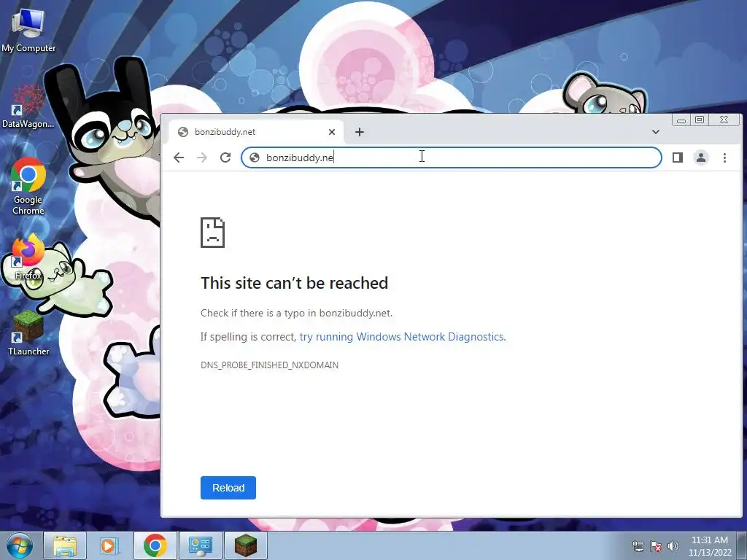Open the Chrome profile avatar icon
747x560 pixels.
point(701,157)
